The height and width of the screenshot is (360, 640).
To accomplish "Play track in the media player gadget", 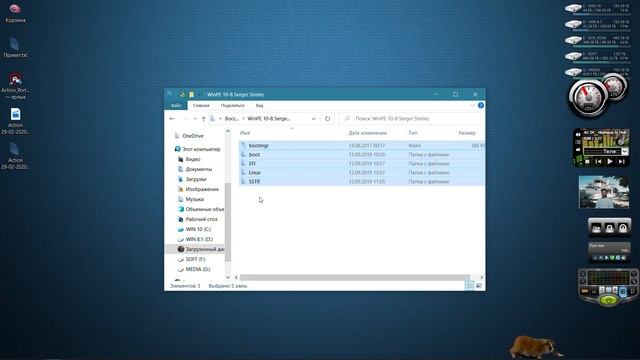I will pos(610,162).
